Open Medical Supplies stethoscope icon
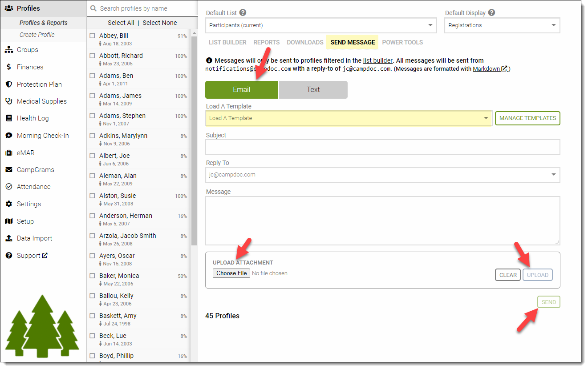 [8, 101]
